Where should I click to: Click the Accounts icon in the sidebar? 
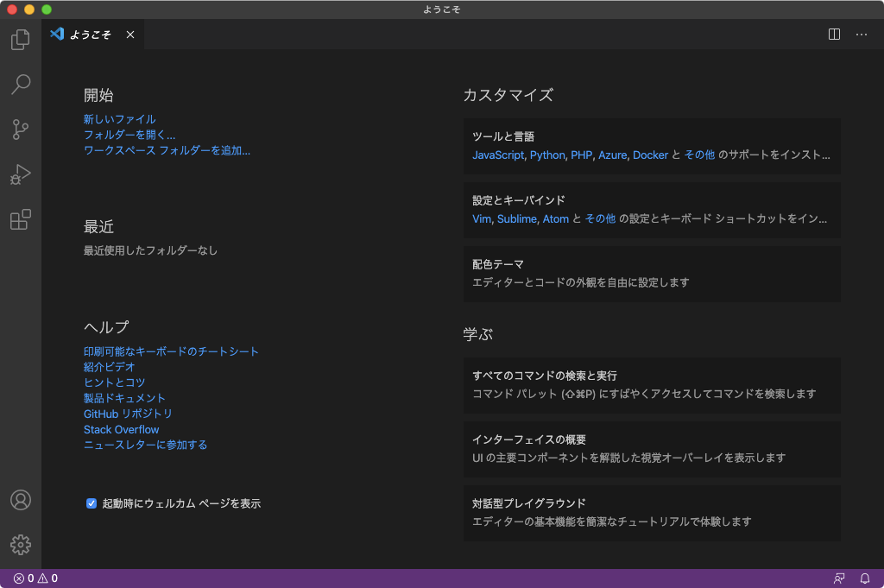[20, 500]
